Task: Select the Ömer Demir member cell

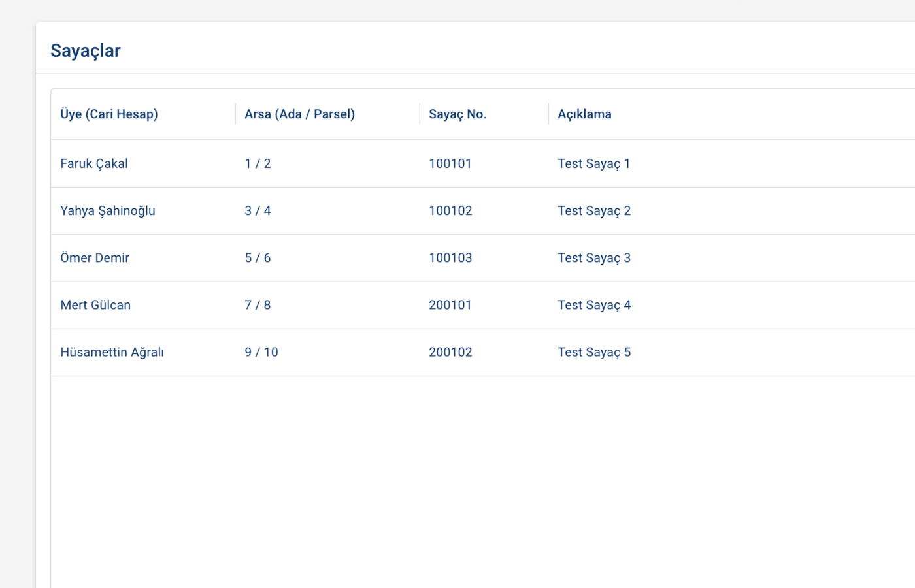Action: tap(95, 258)
